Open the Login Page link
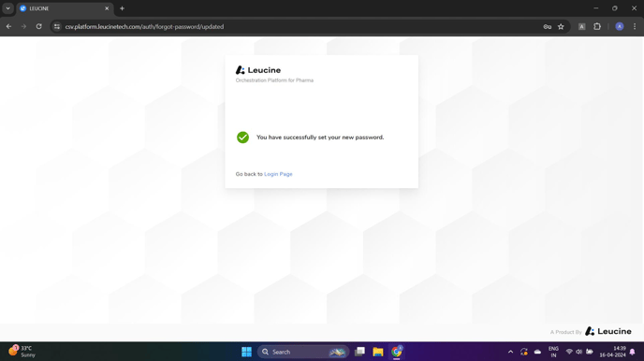This screenshot has height=361, width=644. [x=278, y=174]
